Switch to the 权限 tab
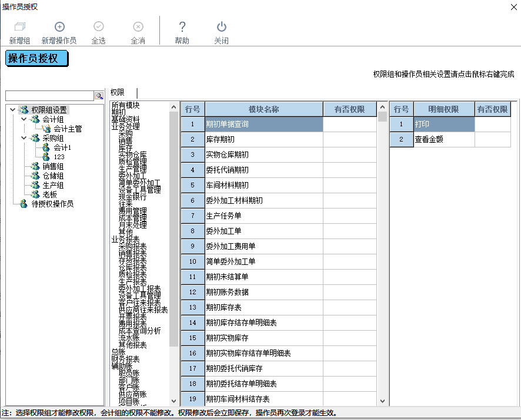 [118, 93]
